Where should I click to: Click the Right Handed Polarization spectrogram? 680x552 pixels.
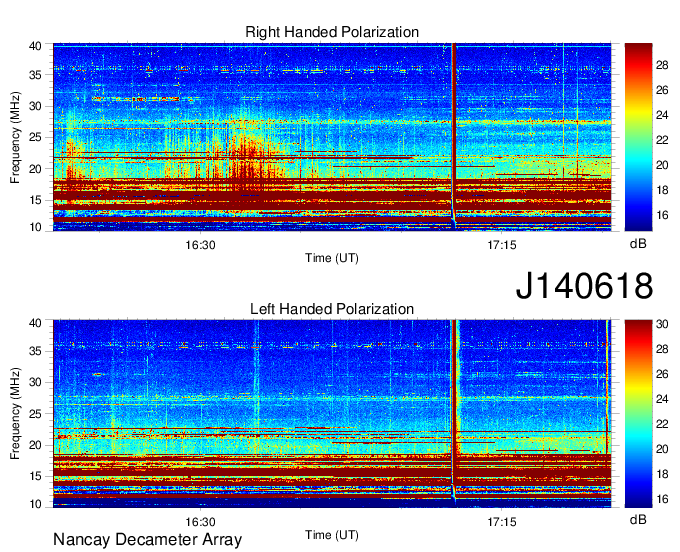click(x=332, y=137)
